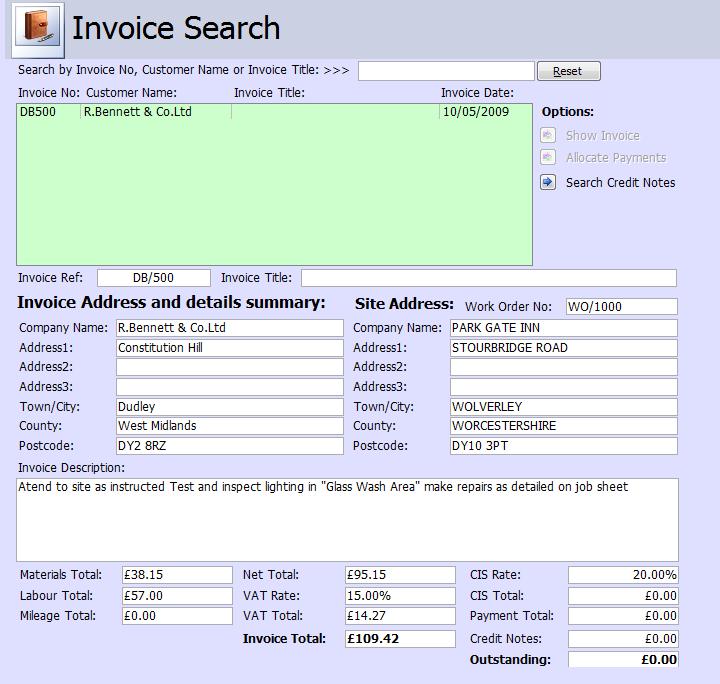The height and width of the screenshot is (684, 720).
Task: Click empty invoice Address2 field
Action: coord(230,367)
